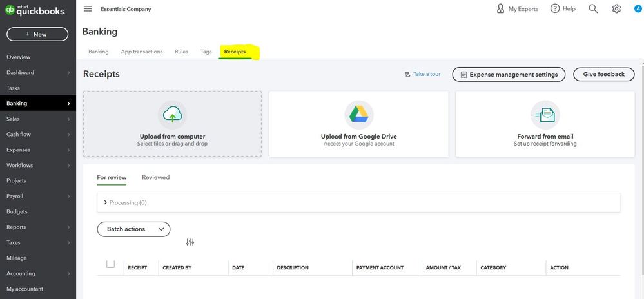Expand Dashboard submenu chevron
Screen dimensions: 644x299
(x=68, y=73)
